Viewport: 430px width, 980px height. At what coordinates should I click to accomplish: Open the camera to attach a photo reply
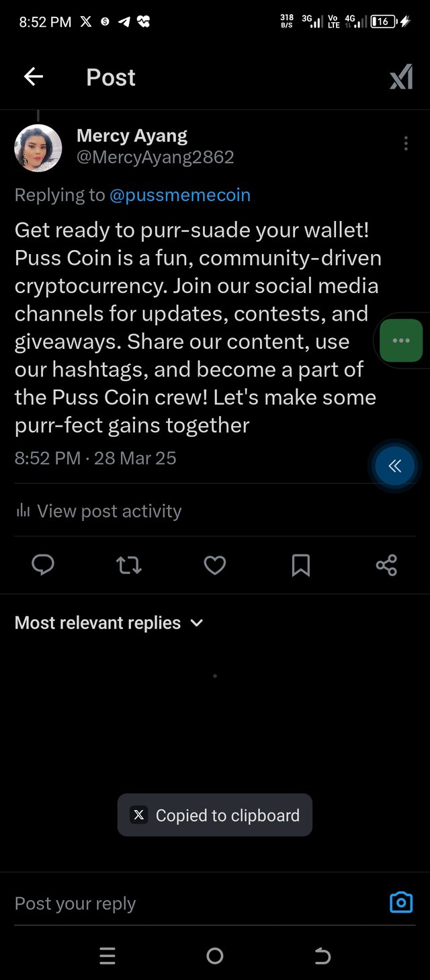click(401, 902)
